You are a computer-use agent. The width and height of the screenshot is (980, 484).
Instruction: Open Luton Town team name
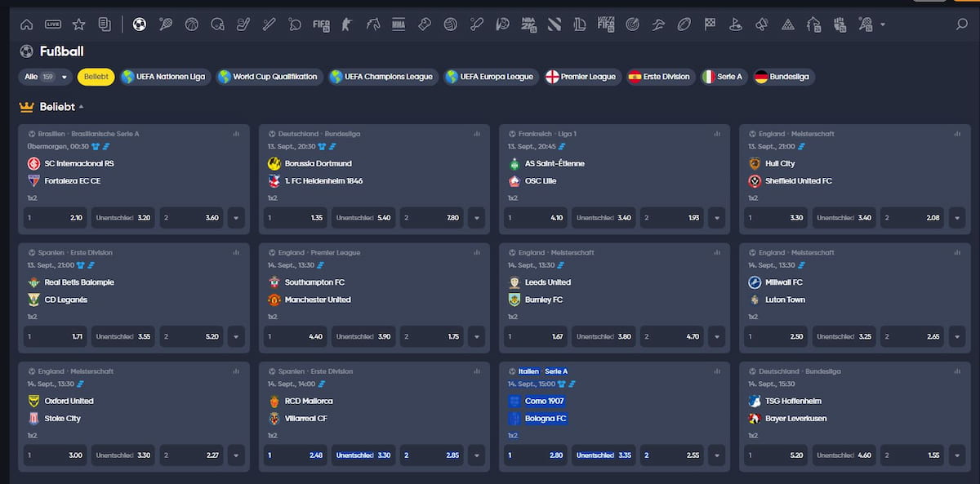[x=786, y=300]
